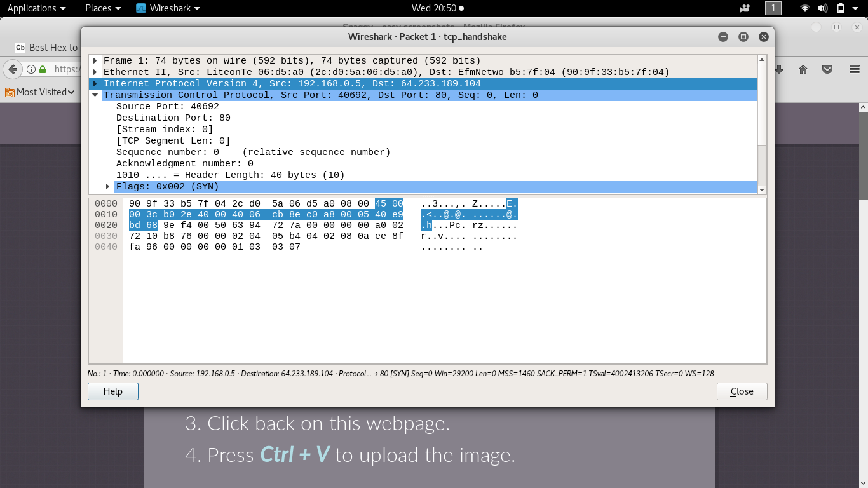Open Most Visited bookmarks folder
Image resolution: width=868 pixels, height=488 pixels.
pyautogui.click(x=39, y=92)
